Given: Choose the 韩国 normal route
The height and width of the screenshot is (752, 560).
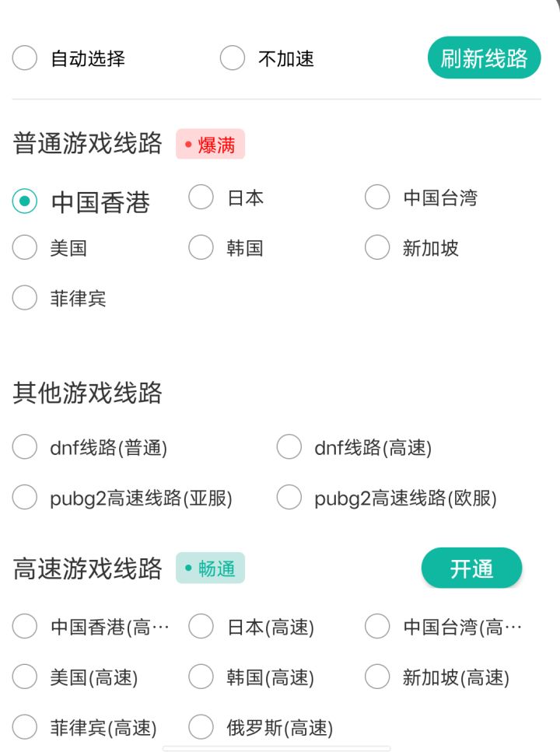Looking at the screenshot, I should pos(201,248).
